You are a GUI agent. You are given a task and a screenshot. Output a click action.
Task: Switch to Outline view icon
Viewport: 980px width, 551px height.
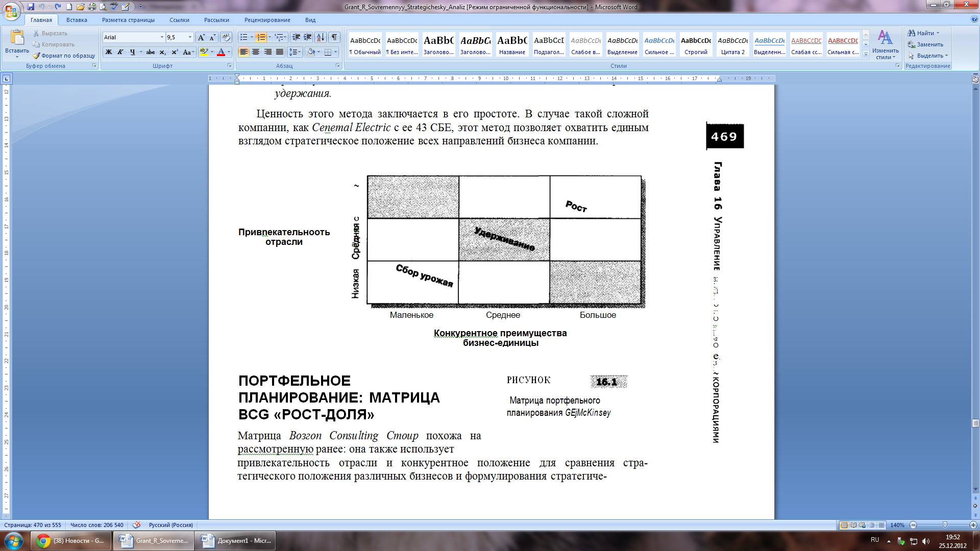click(872, 525)
